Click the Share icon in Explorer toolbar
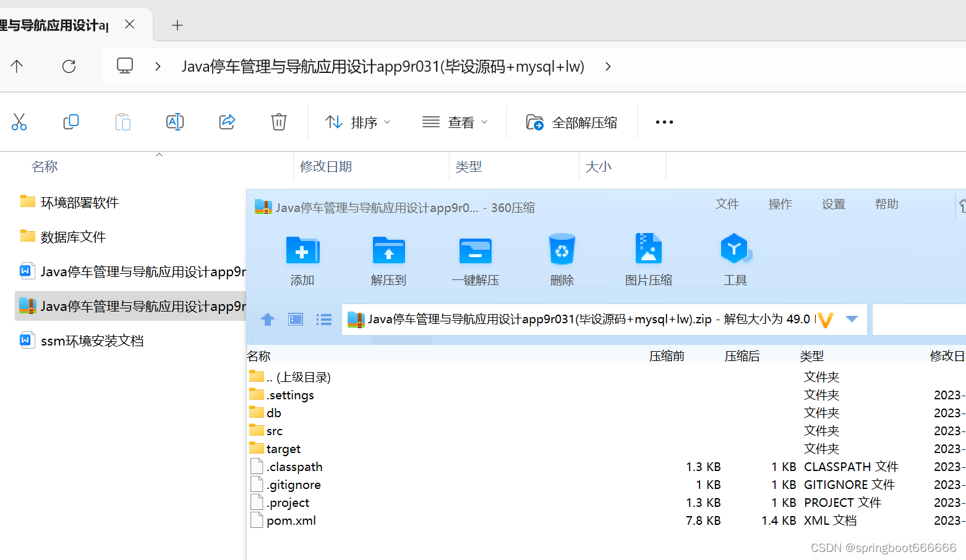Image resolution: width=966 pixels, height=560 pixels. coord(227,122)
